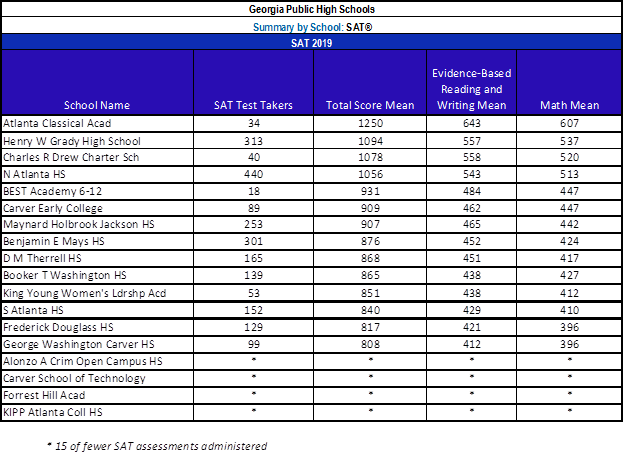Click N Atlanta HS test takers 440
The height and width of the screenshot is (455, 624).
tap(254, 174)
